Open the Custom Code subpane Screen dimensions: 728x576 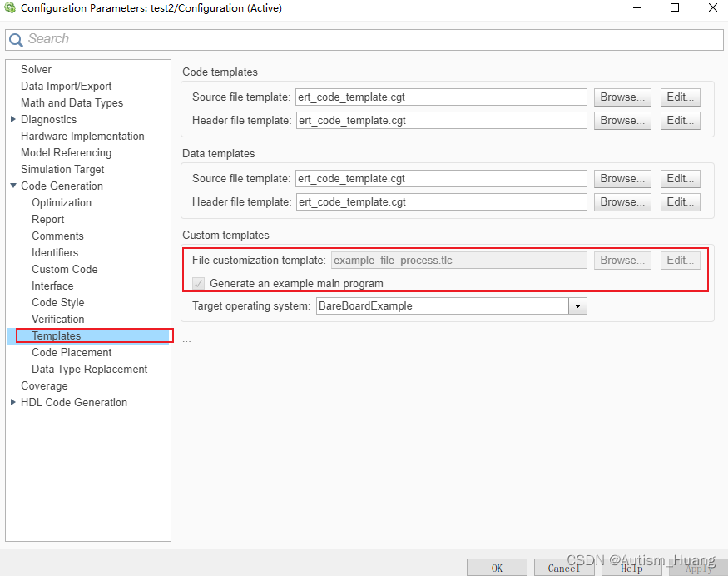[x=65, y=270]
